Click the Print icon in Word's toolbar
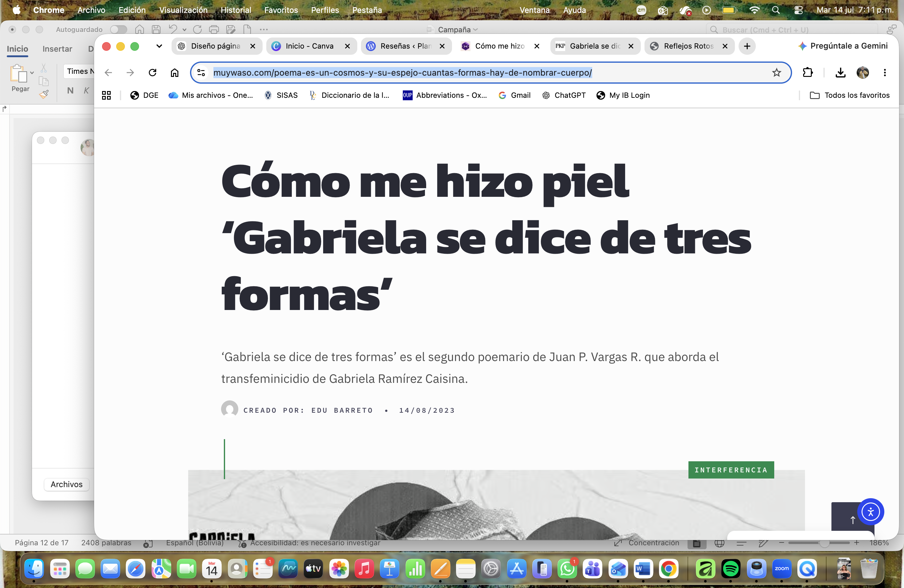Screen dimensions: 904x588 (214, 29)
